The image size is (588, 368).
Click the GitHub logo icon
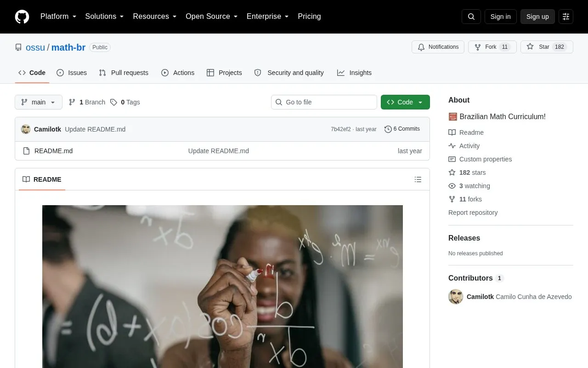click(22, 17)
